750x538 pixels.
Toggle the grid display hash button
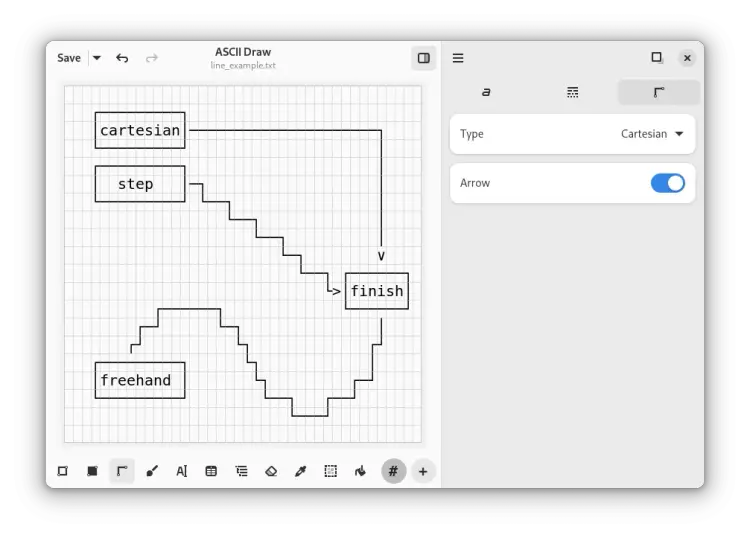[393, 471]
